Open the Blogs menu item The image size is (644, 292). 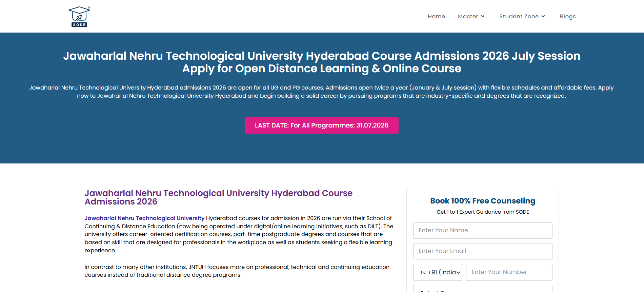coord(568,16)
